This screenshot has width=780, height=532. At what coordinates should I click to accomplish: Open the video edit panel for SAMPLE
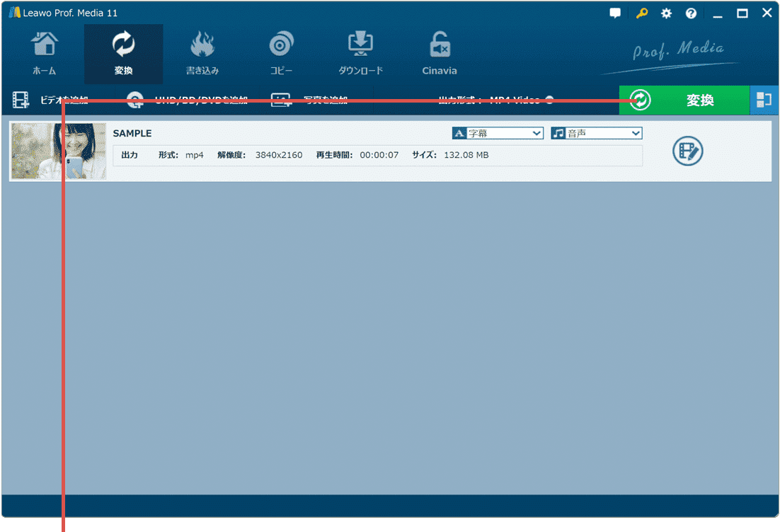coord(687,151)
